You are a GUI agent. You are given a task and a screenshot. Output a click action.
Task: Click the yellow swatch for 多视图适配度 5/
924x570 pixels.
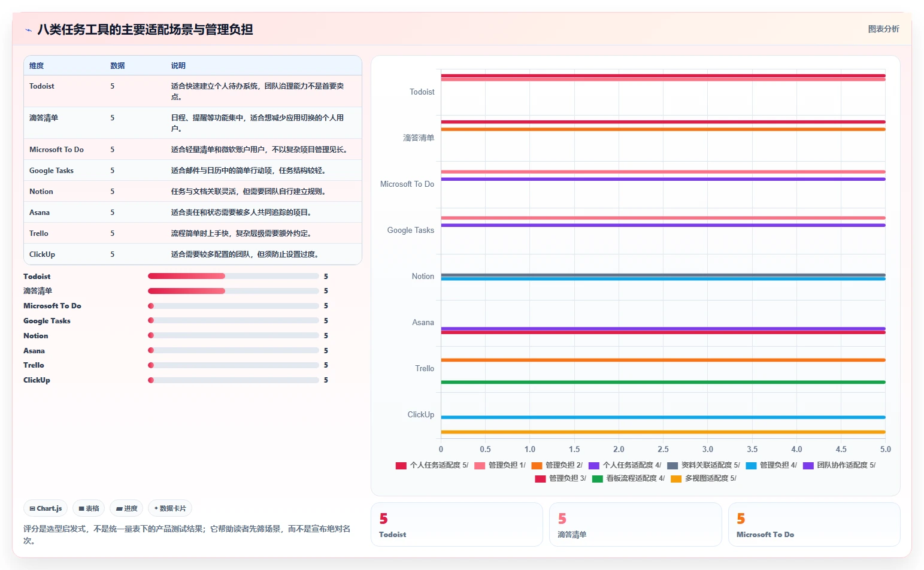pyautogui.click(x=676, y=478)
